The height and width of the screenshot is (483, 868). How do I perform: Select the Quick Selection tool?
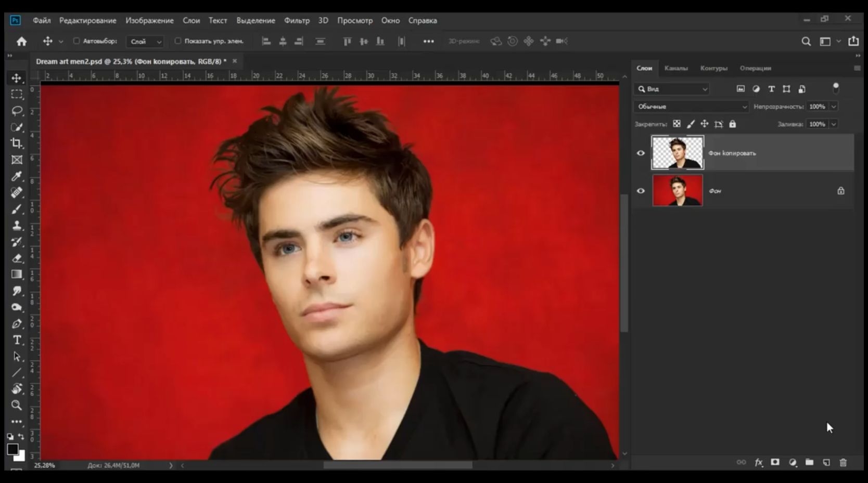[x=17, y=127]
